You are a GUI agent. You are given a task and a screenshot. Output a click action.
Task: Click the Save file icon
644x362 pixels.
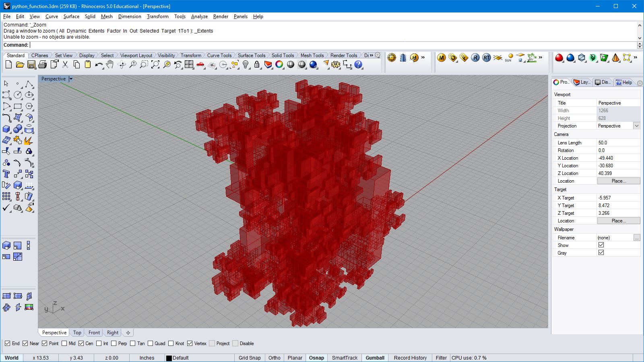pos(31,65)
